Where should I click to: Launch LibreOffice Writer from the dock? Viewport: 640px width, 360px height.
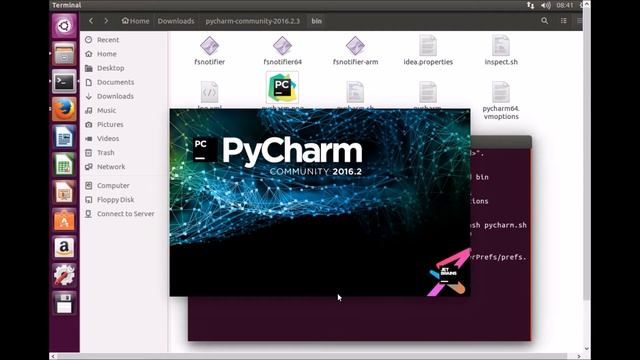point(64,137)
